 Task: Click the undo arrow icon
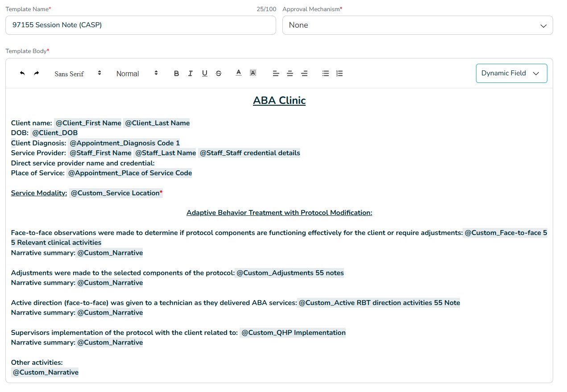(22, 73)
